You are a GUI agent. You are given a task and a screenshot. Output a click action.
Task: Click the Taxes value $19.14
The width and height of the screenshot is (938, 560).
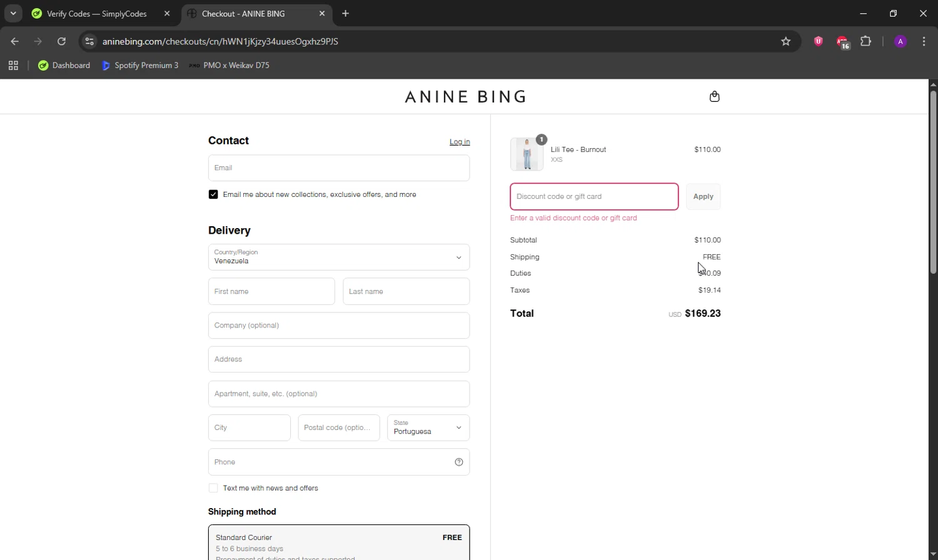[x=710, y=290]
